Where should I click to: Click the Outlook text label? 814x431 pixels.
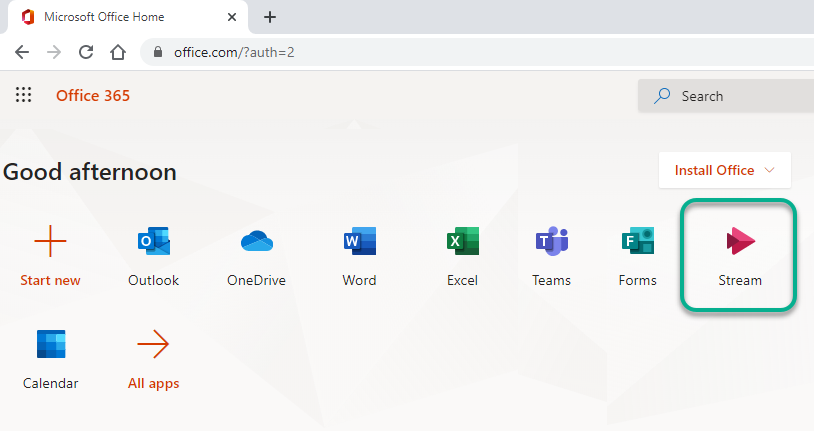154,280
